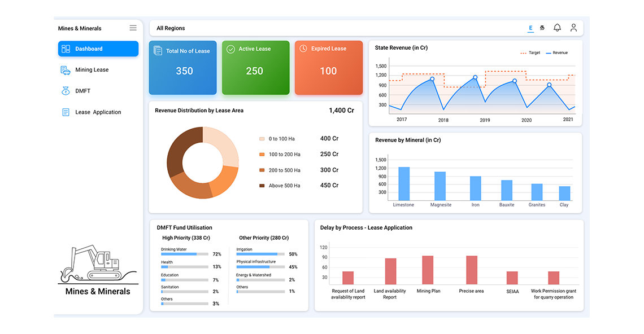Click the 2017 revenue peak data point

432,79
